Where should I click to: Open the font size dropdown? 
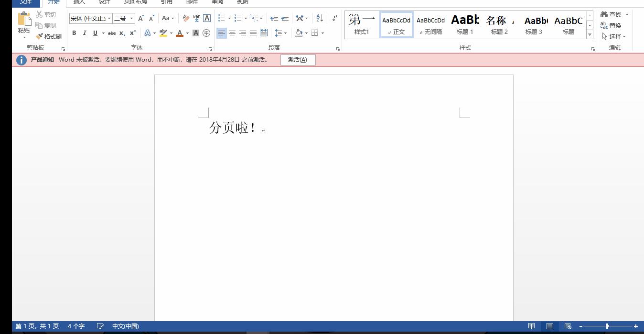tap(131, 18)
